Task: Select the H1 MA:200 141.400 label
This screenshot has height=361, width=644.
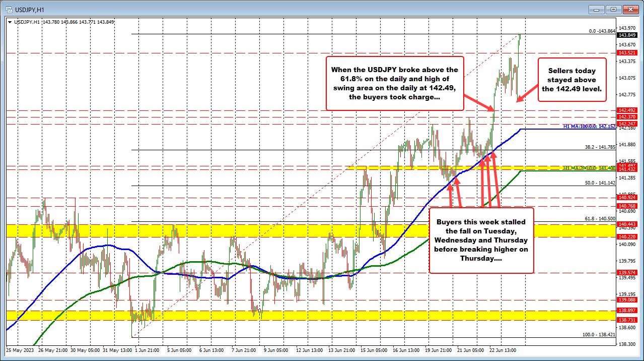Action: pos(589,167)
